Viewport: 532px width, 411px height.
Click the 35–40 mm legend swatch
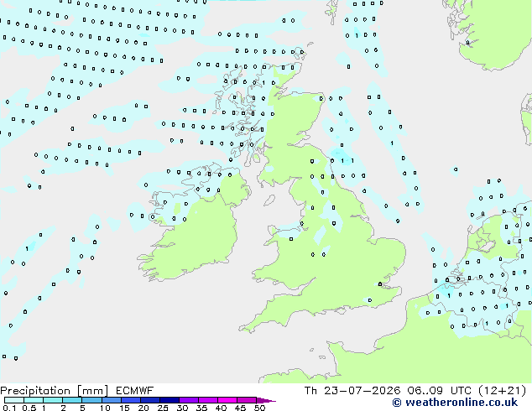point(207,400)
